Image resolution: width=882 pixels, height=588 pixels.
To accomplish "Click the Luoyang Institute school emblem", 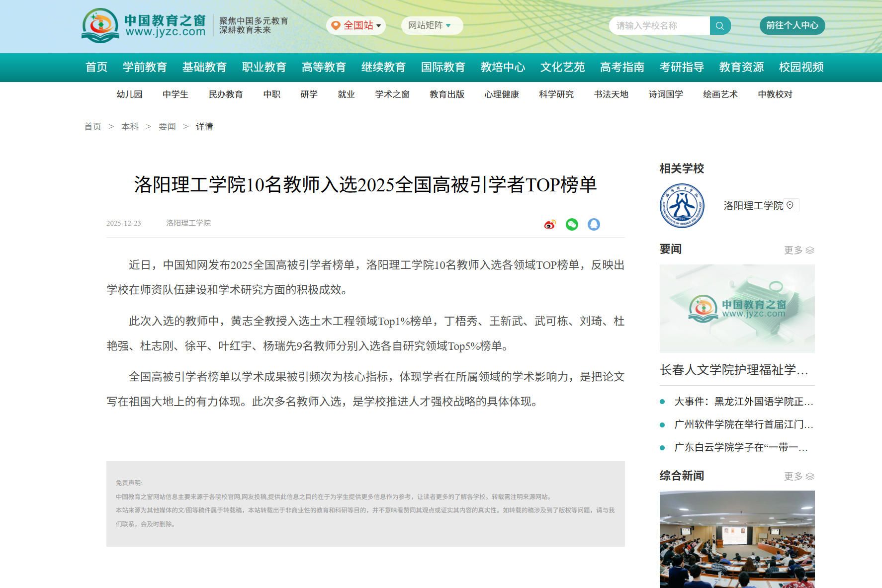I will pyautogui.click(x=682, y=206).
